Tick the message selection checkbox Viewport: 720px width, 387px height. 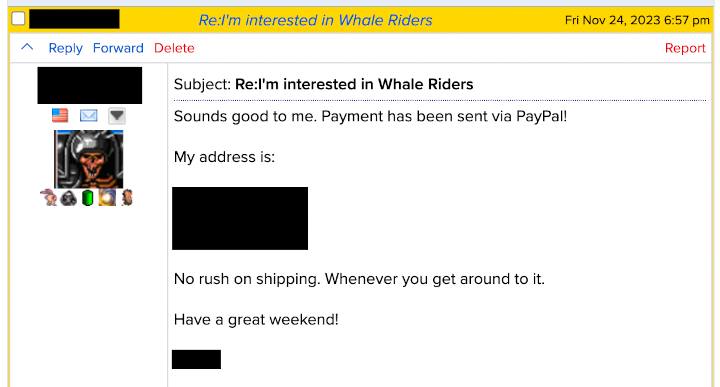pyautogui.click(x=18, y=19)
